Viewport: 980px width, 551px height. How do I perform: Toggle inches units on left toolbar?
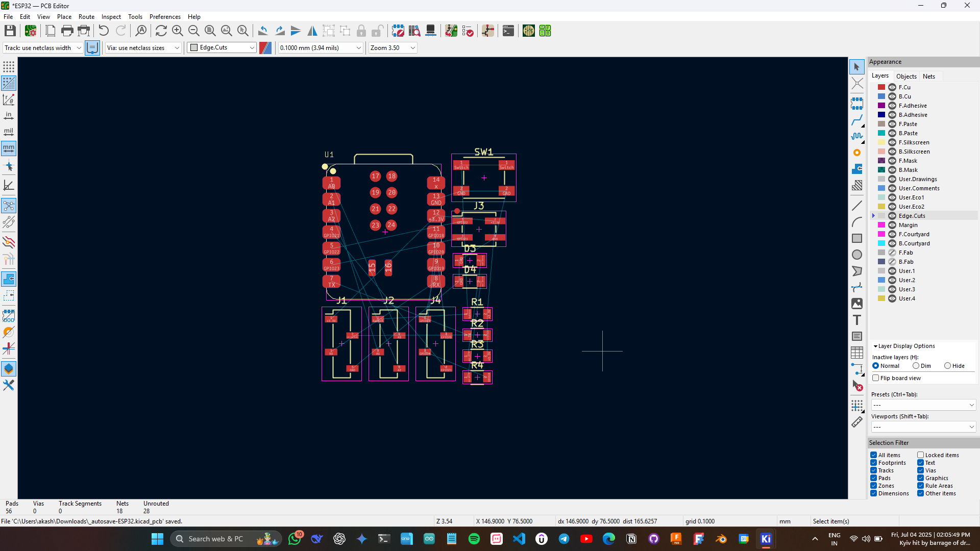click(9, 116)
